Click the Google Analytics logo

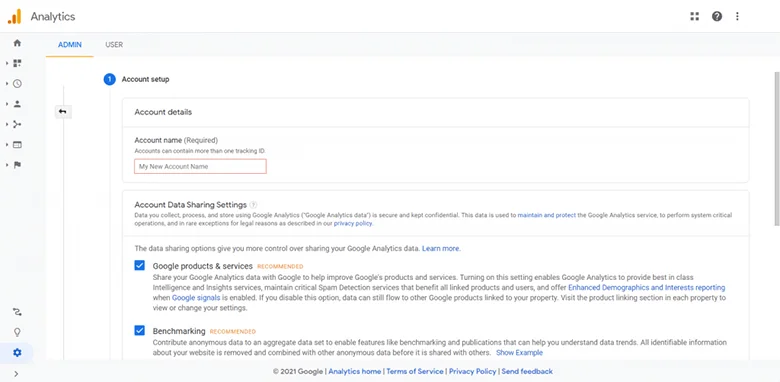(14, 16)
